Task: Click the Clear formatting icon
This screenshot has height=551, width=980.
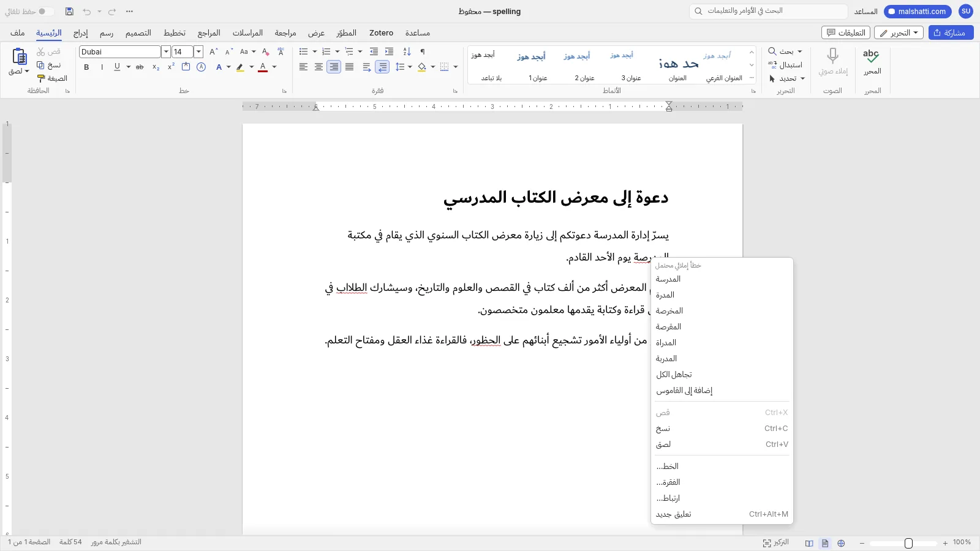Action: (265, 52)
